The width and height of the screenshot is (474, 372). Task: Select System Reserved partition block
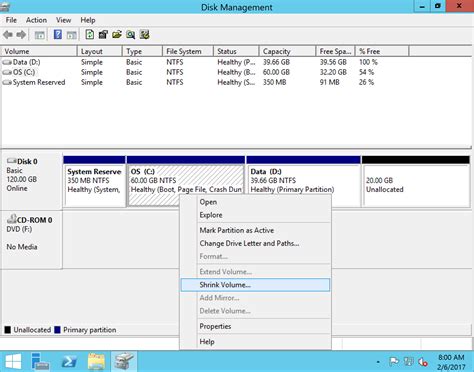[94, 182]
